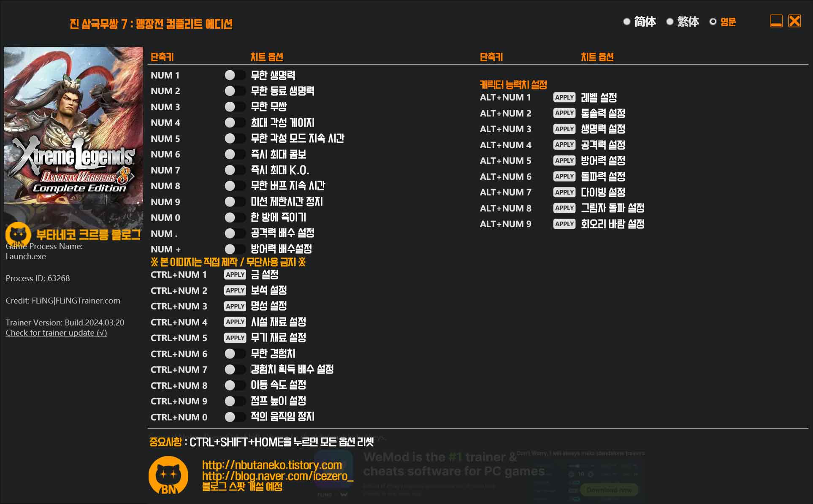Screen dimensions: 813x504
Task: Switch on 즉시 최대 K.O.
Action: tap(235, 170)
